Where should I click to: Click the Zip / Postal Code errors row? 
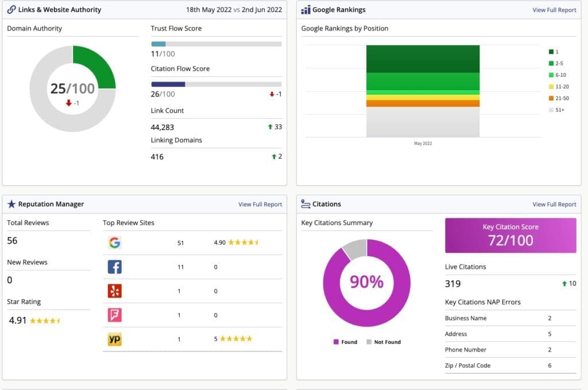(510, 365)
